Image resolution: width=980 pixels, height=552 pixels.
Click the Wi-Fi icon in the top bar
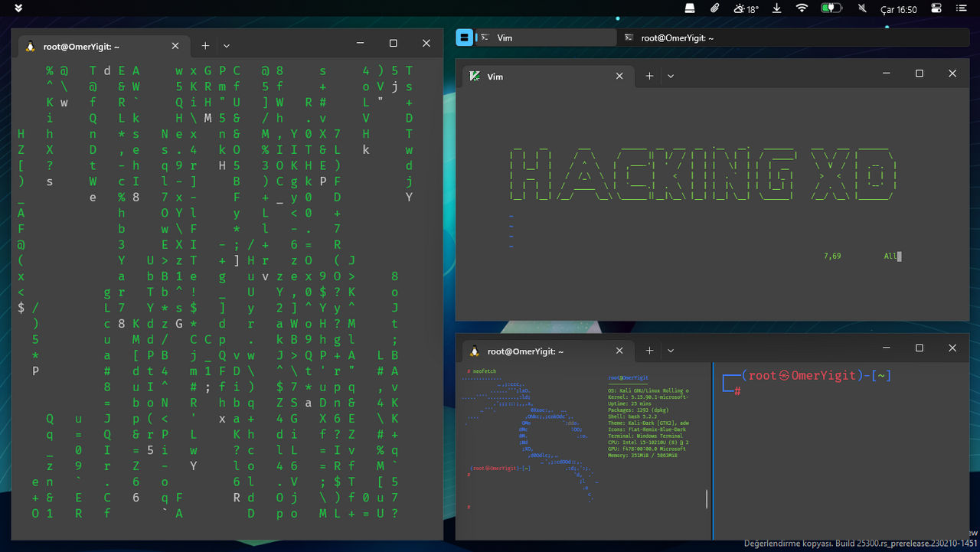click(801, 9)
